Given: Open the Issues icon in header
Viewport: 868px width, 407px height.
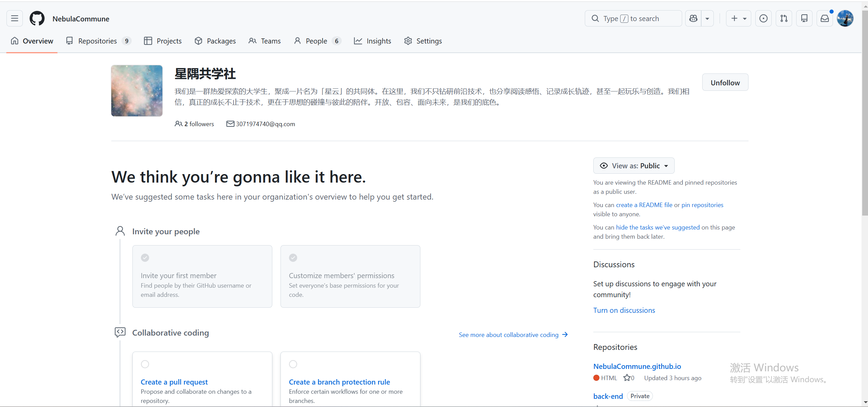Looking at the screenshot, I should tap(763, 18).
